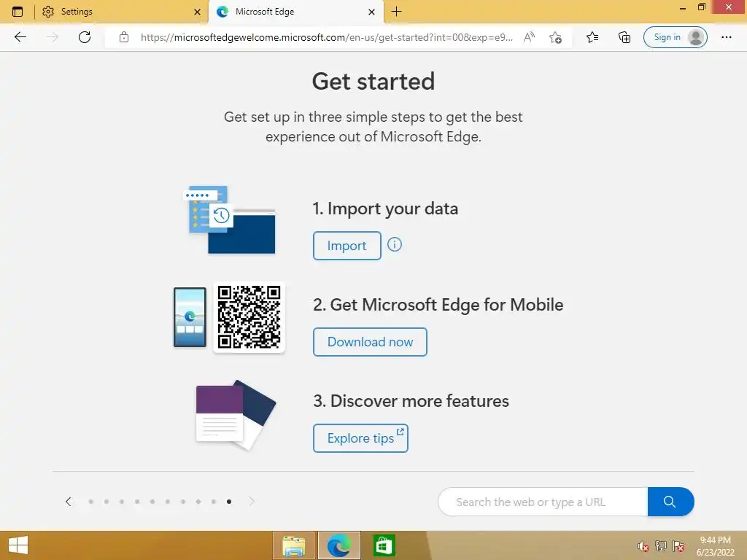Reload the page with refresh icon
The height and width of the screenshot is (560, 747).
(x=85, y=37)
